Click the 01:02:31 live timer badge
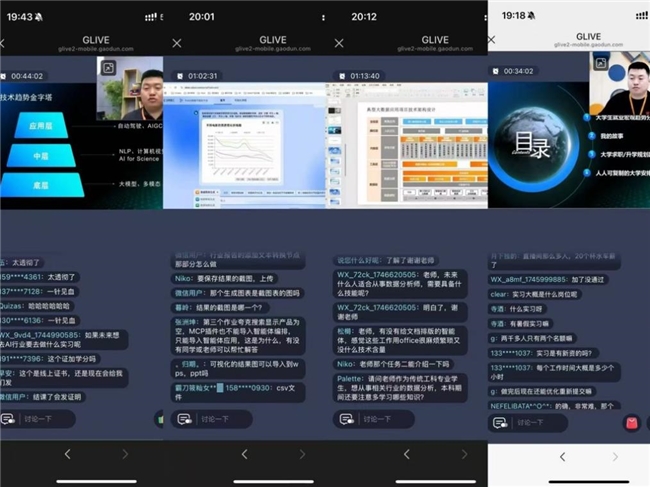Viewport: 650px width, 487px height. click(197, 76)
